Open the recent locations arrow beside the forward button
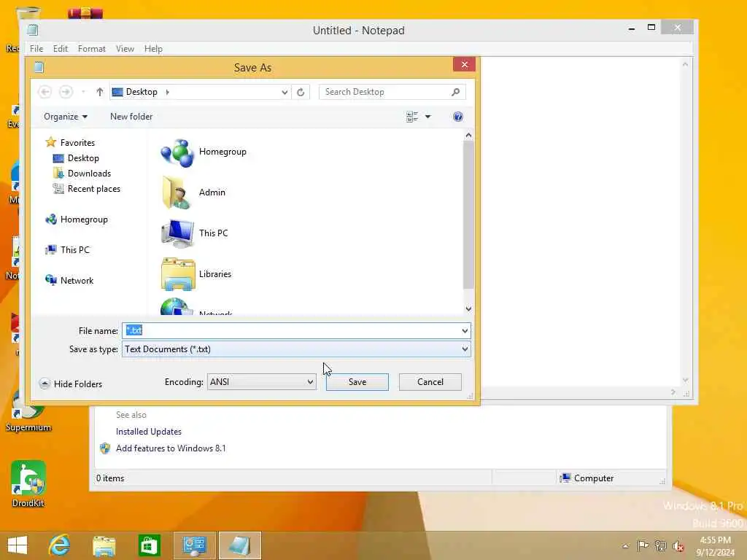Image resolution: width=747 pixels, height=560 pixels. click(83, 92)
